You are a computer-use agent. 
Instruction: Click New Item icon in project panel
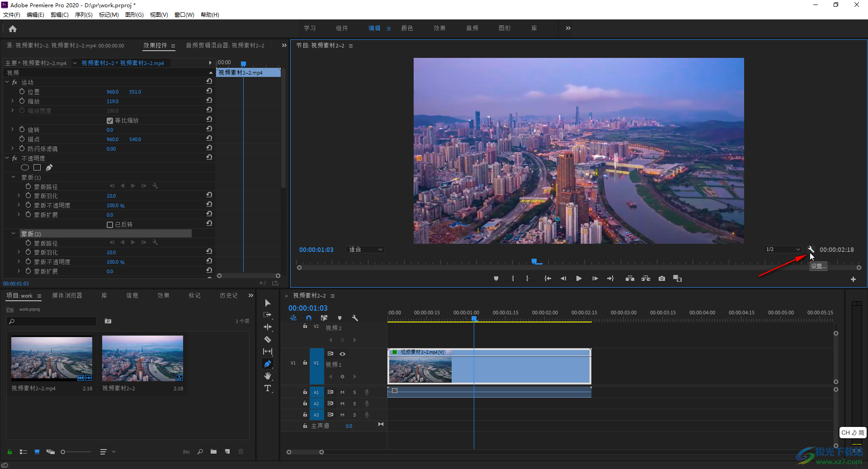[x=227, y=451]
